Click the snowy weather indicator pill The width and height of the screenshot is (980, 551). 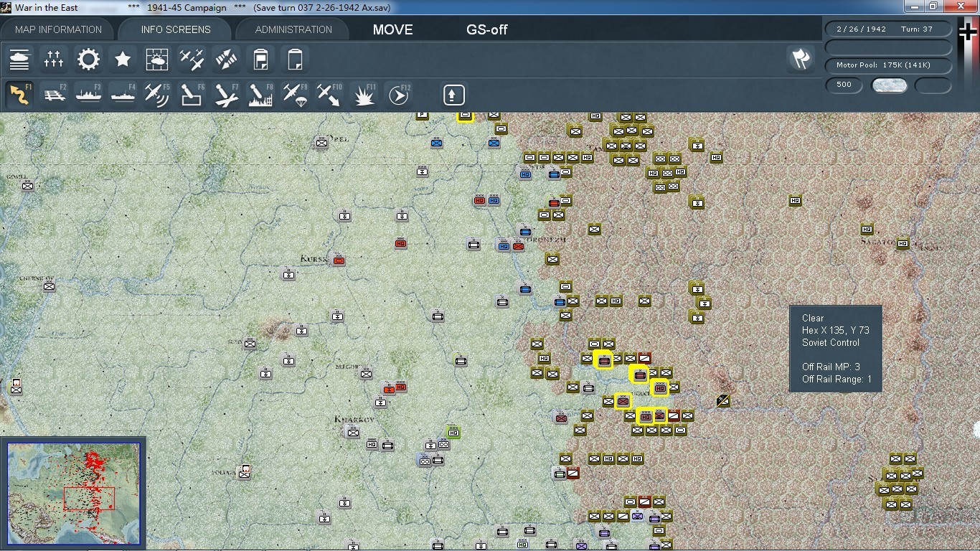click(x=889, y=85)
